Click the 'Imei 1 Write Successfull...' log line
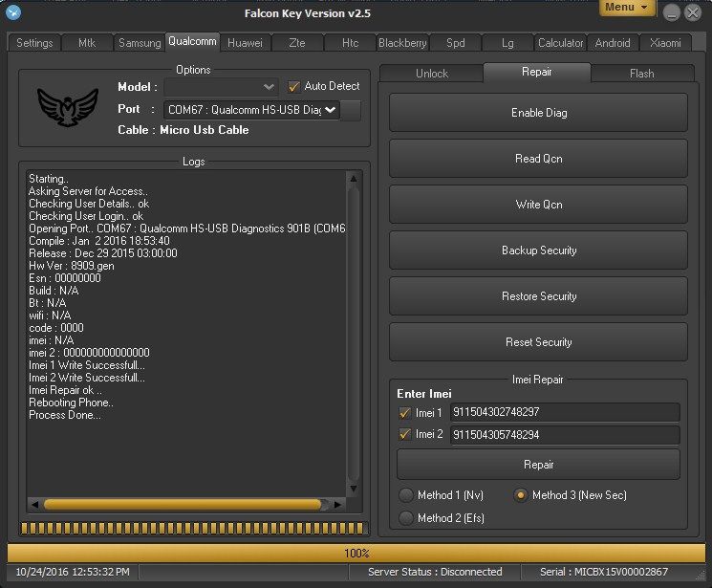This screenshot has height=588, width=712. coord(87,365)
